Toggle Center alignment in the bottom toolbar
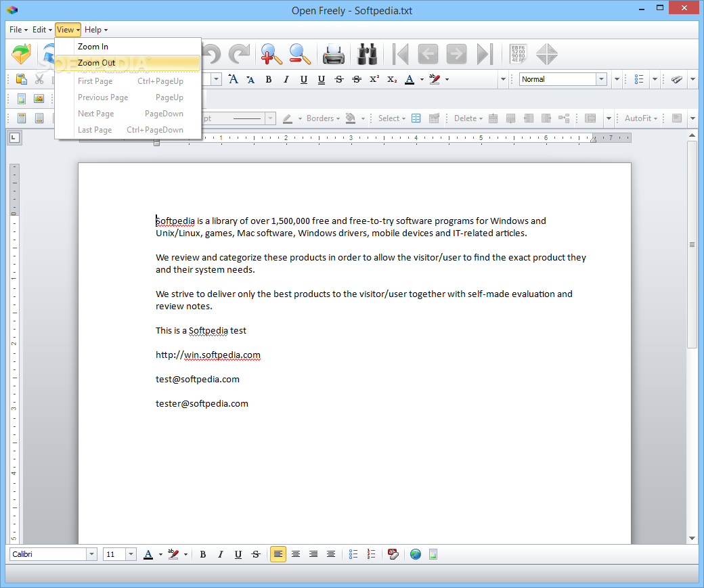This screenshot has width=704, height=588. (x=295, y=554)
